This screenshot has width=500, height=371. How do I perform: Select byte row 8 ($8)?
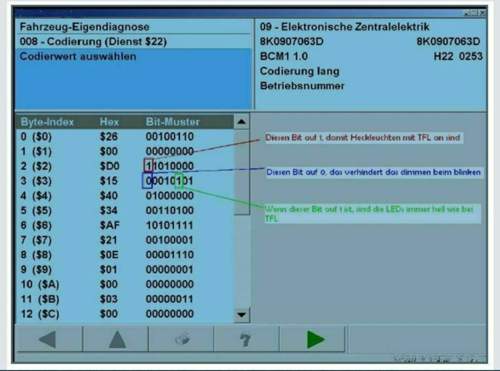point(125,255)
